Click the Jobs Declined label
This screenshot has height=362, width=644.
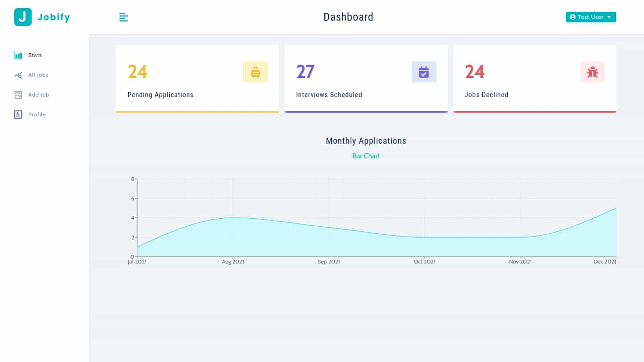click(x=487, y=95)
